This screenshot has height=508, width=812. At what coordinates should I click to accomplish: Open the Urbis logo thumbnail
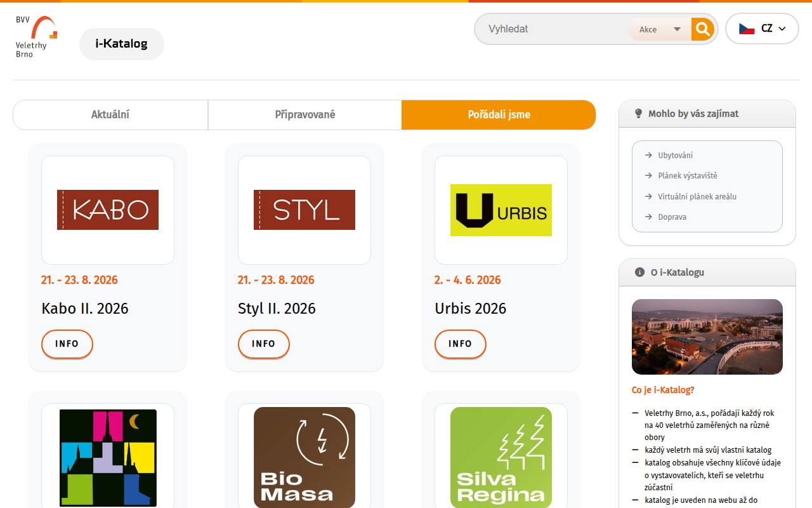pos(501,210)
